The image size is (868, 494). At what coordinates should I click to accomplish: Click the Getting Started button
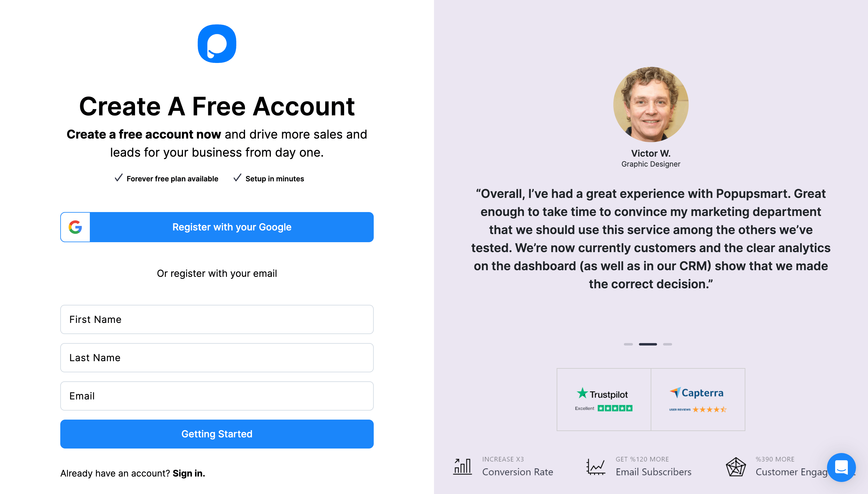click(217, 433)
